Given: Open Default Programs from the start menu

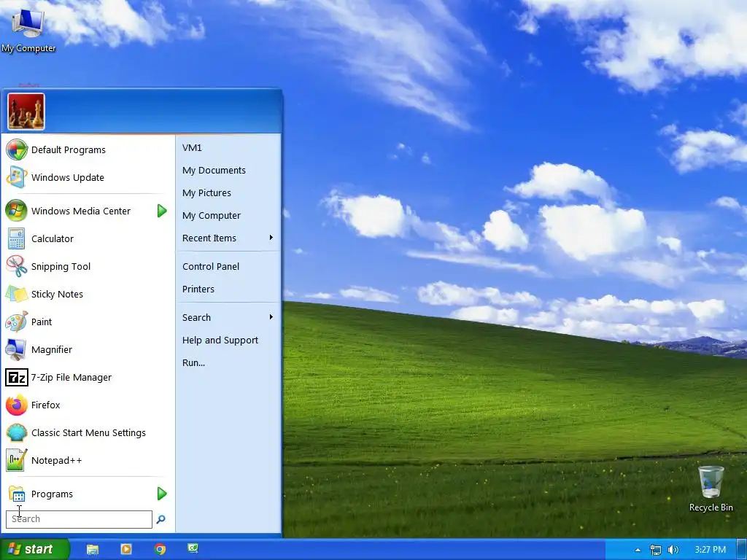Looking at the screenshot, I should pos(88,150).
